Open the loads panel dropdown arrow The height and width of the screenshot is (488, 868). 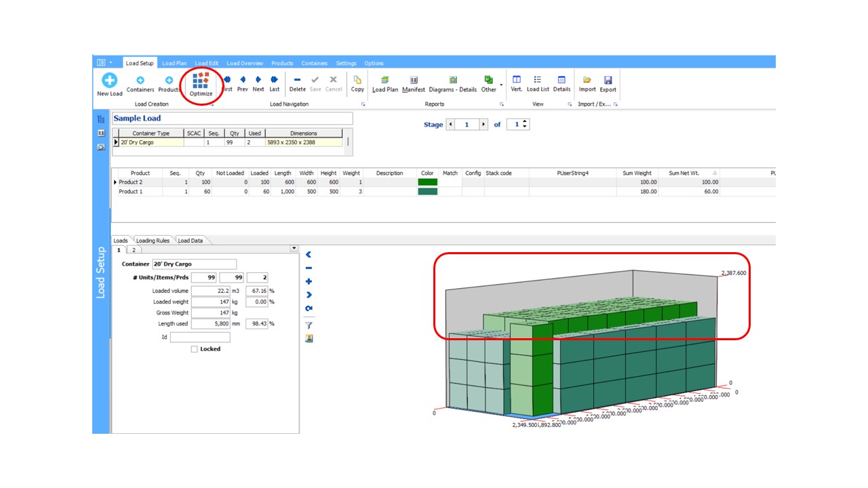coord(294,249)
